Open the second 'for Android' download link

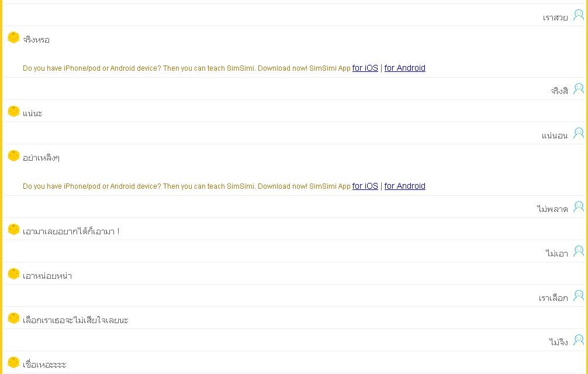pyautogui.click(x=404, y=186)
